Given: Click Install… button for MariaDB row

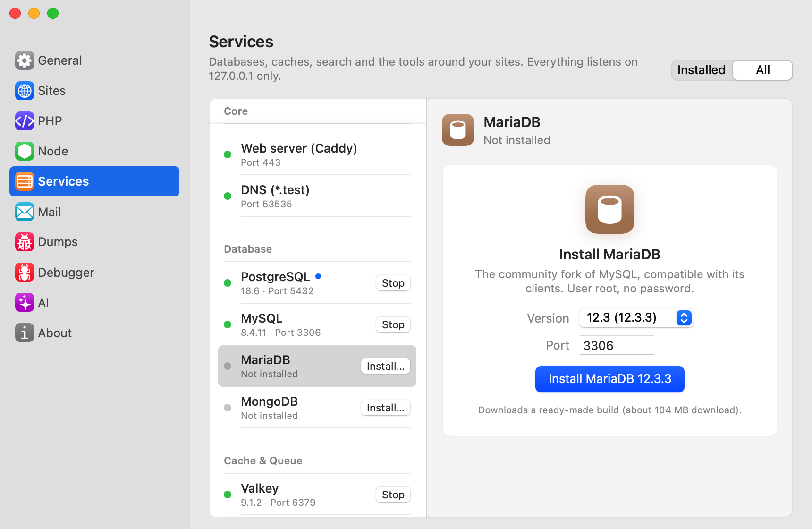Looking at the screenshot, I should point(386,366).
